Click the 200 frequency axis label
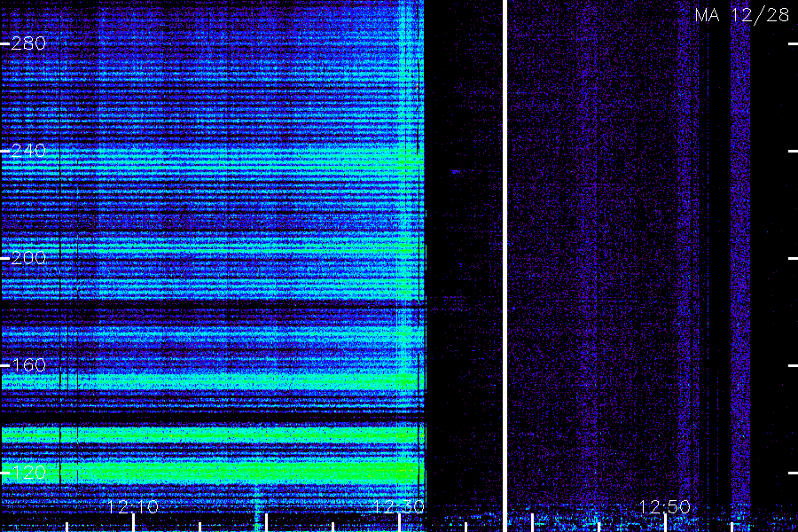The width and height of the screenshot is (798, 532). [x=28, y=258]
